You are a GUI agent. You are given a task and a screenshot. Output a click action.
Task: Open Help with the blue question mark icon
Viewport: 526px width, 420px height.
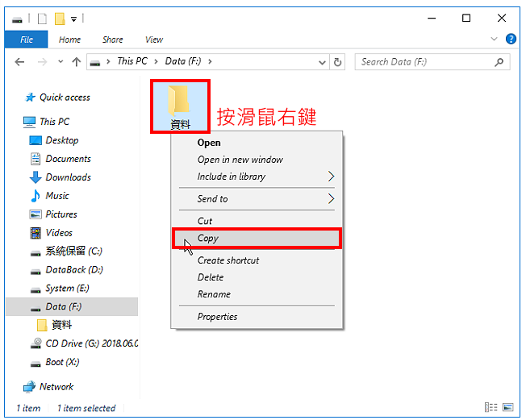point(511,39)
